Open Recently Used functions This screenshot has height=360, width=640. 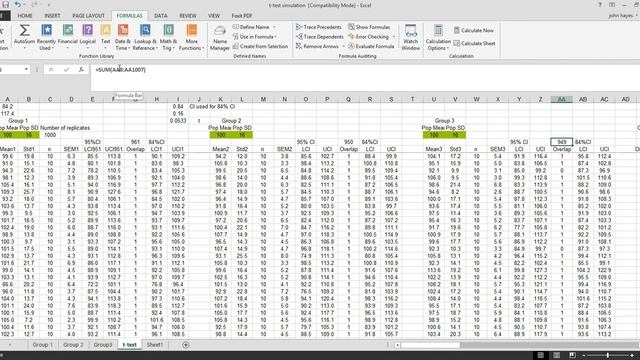pos(46,37)
